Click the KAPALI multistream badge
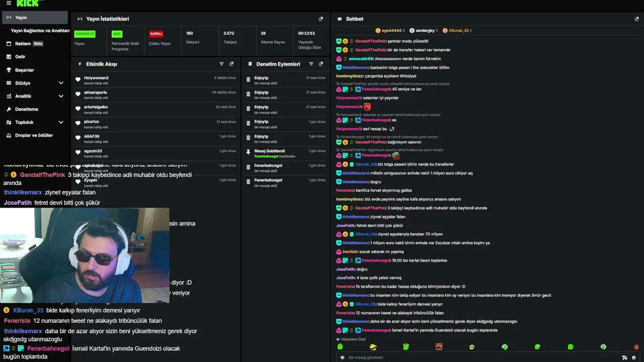 pos(156,34)
